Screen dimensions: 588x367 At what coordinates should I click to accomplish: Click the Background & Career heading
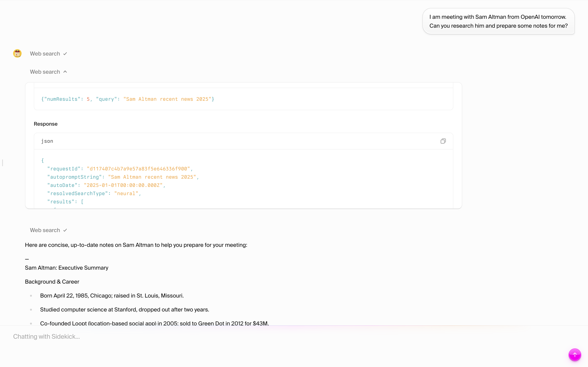[x=52, y=281]
